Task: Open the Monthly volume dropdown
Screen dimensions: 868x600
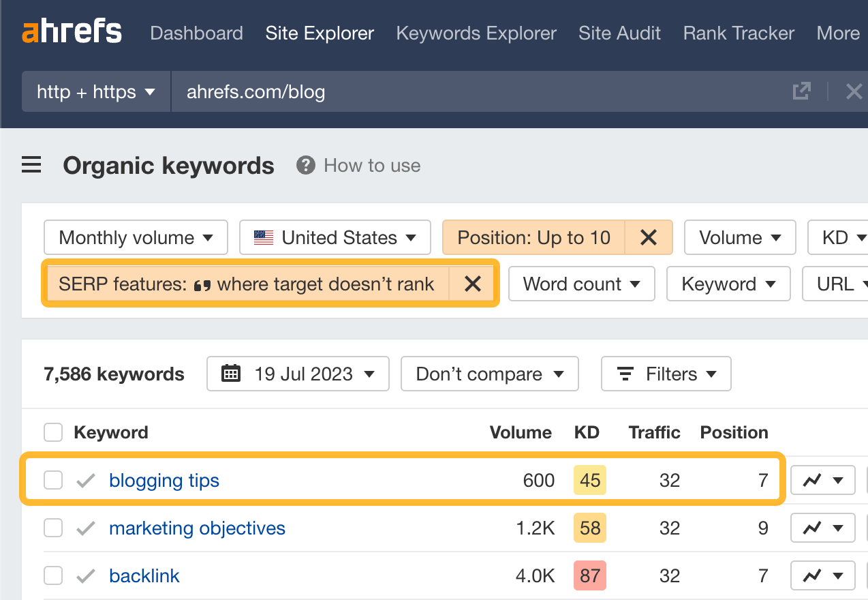Action: (x=136, y=237)
